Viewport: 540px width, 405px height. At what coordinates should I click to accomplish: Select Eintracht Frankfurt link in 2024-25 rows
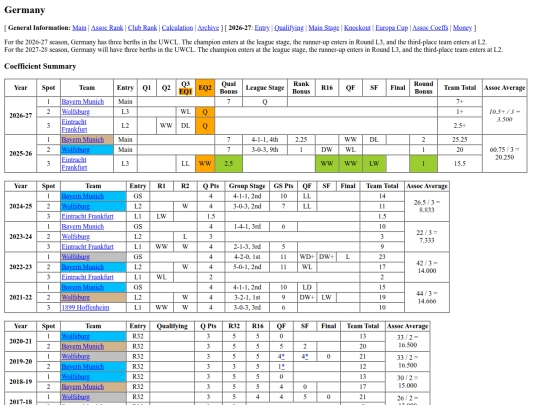pyautogui.click(x=87, y=216)
